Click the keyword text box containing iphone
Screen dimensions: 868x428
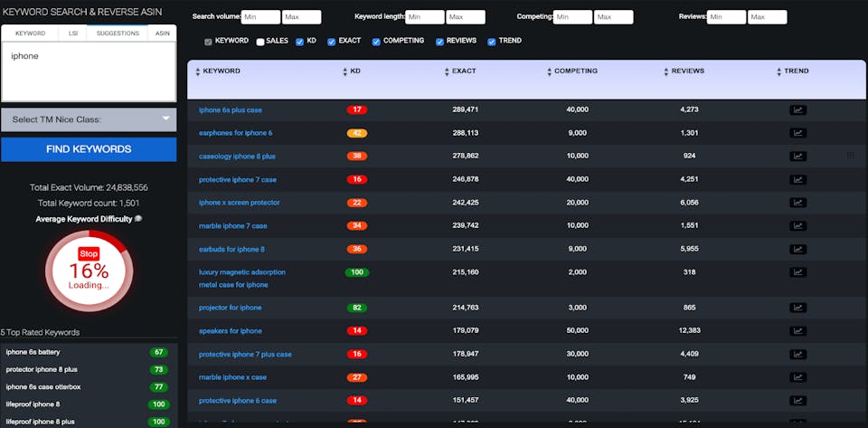[89, 72]
